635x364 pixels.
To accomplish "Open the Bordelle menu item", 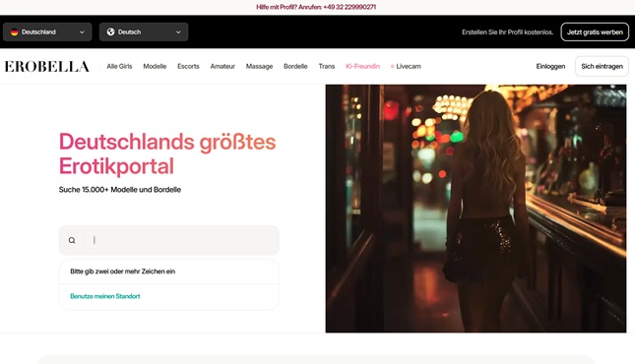I will (295, 66).
